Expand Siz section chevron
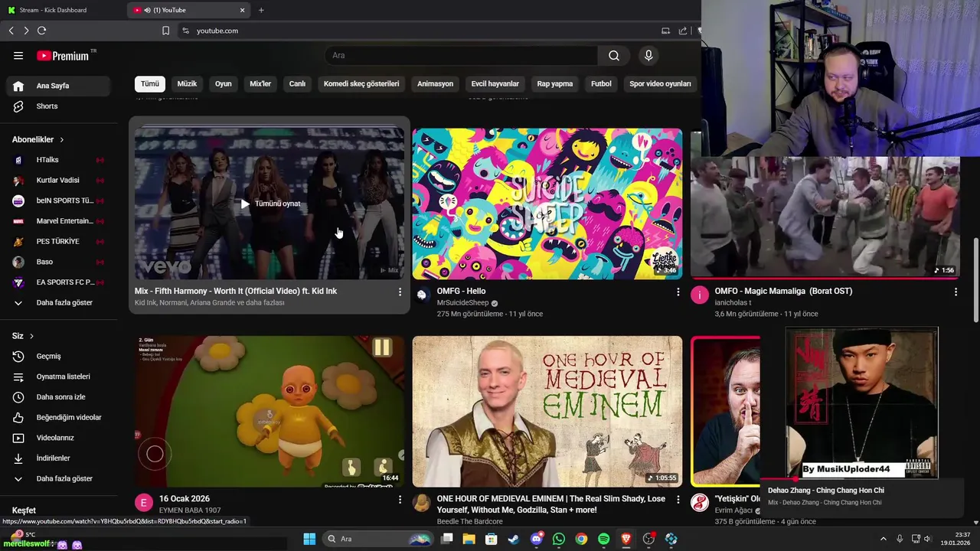 coord(31,336)
